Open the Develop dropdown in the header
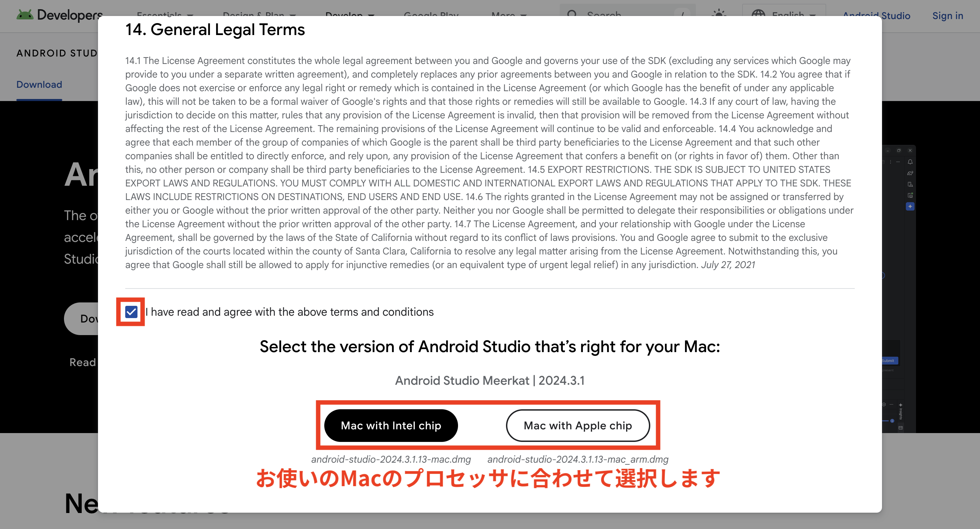 349,16
